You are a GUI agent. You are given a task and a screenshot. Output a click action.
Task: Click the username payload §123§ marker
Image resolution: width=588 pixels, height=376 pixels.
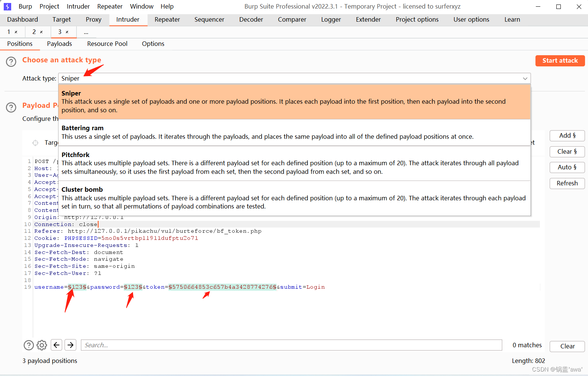[x=77, y=287]
